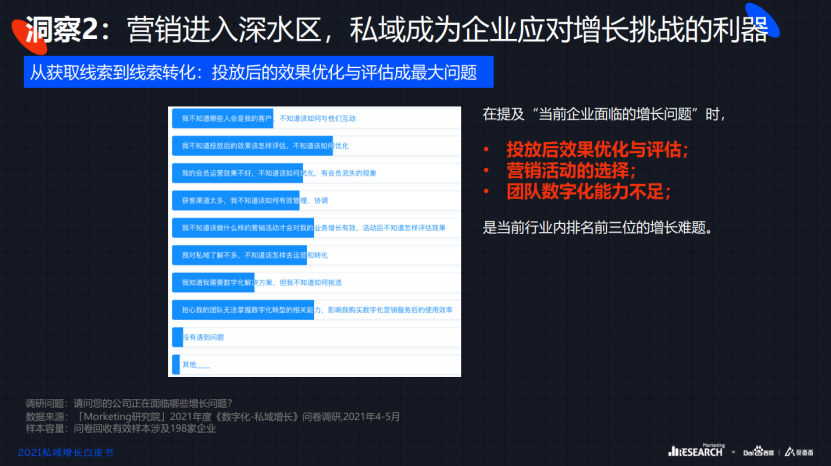Click the bar about 不知道哪些人会是我的客户
Image resolution: width=831 pixels, height=466 pixels.
(x=223, y=118)
